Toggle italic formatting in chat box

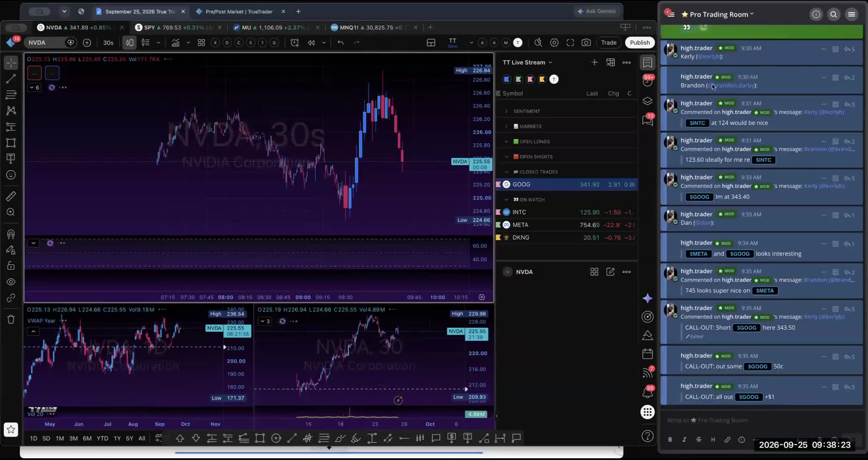click(x=684, y=440)
